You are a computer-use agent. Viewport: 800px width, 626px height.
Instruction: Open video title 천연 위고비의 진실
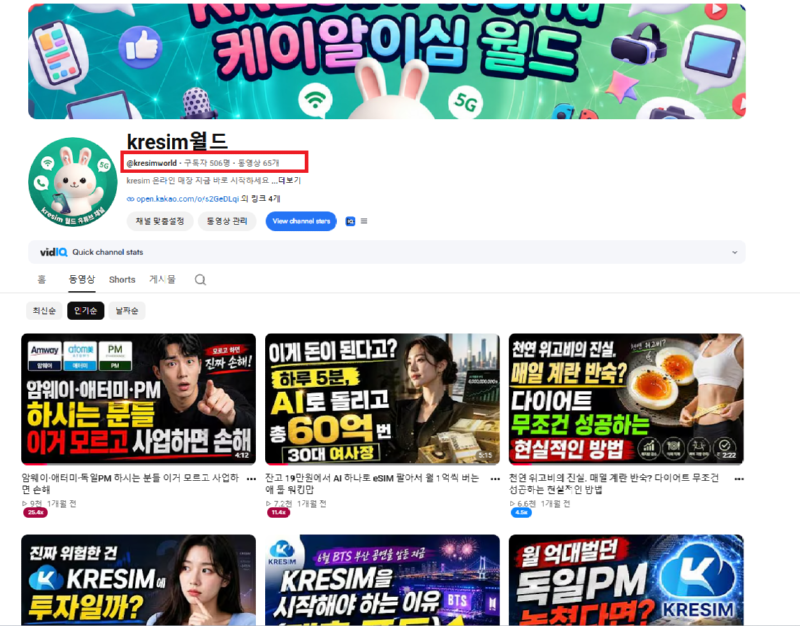point(614,484)
